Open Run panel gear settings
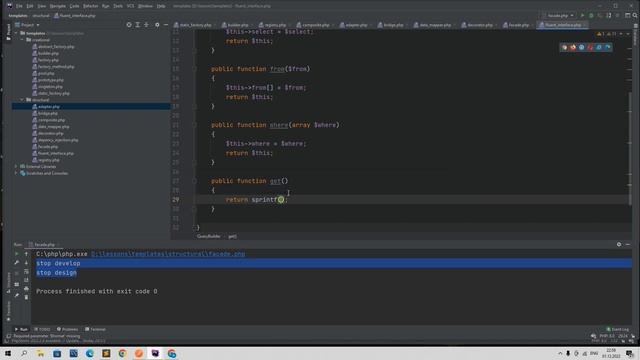 pos(619,244)
